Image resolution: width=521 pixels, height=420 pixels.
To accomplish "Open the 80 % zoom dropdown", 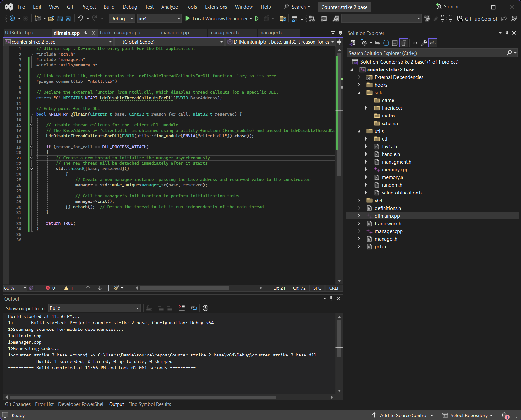I will [15, 288].
